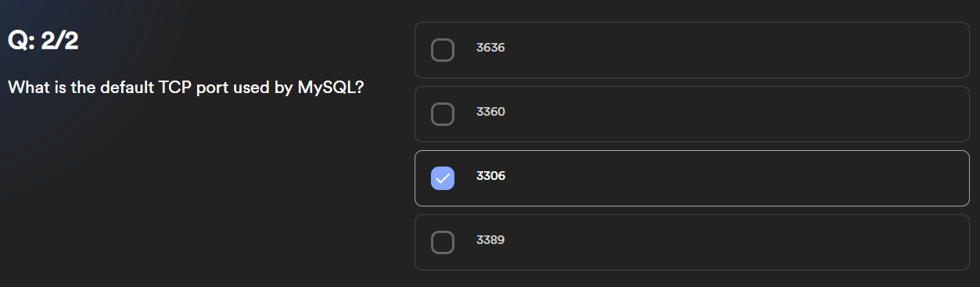Image resolution: width=980 pixels, height=287 pixels.
Task: Click the bold 3306 answer label
Action: (x=490, y=176)
